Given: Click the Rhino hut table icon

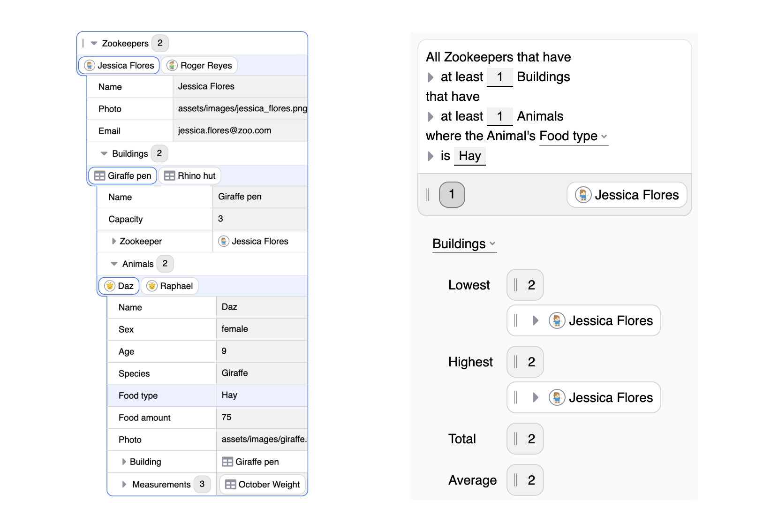Looking at the screenshot, I should click(169, 176).
